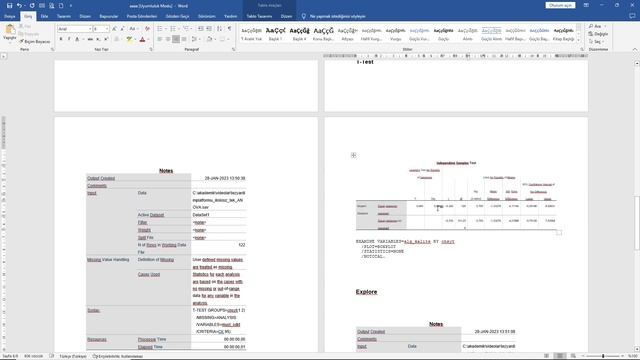Apply red font color

142,39
